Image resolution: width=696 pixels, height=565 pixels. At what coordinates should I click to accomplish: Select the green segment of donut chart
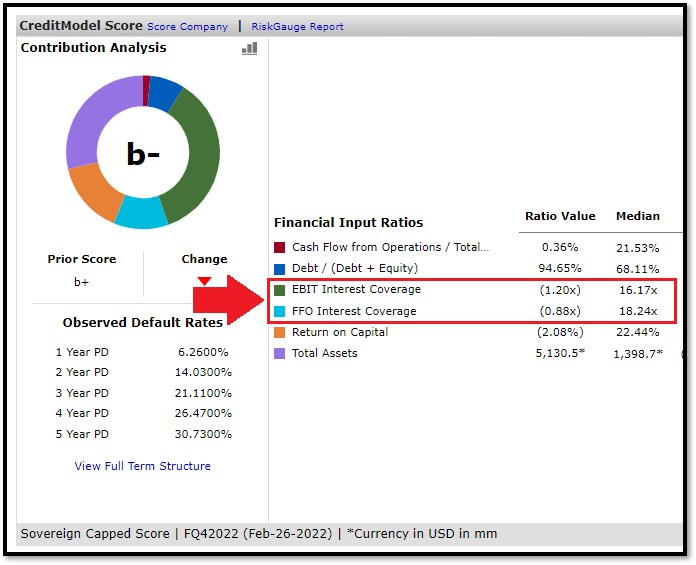tap(198, 150)
